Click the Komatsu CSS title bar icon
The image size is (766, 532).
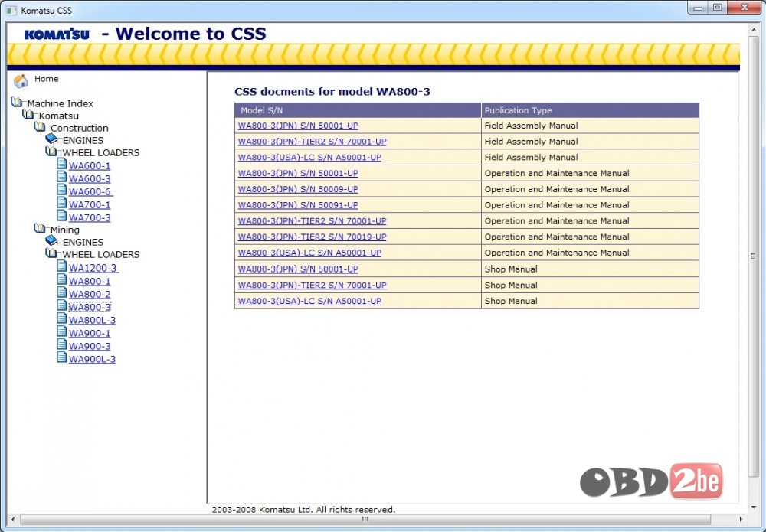11,10
